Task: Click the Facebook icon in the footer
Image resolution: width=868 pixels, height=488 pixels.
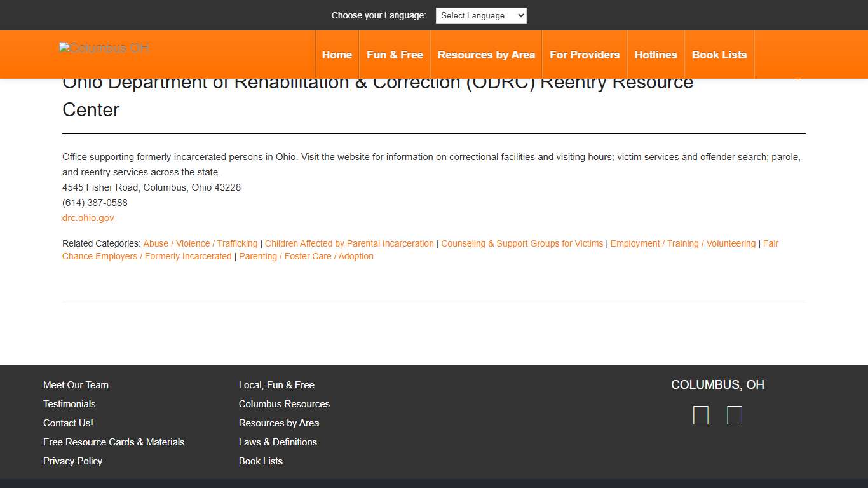Action: [x=700, y=415]
